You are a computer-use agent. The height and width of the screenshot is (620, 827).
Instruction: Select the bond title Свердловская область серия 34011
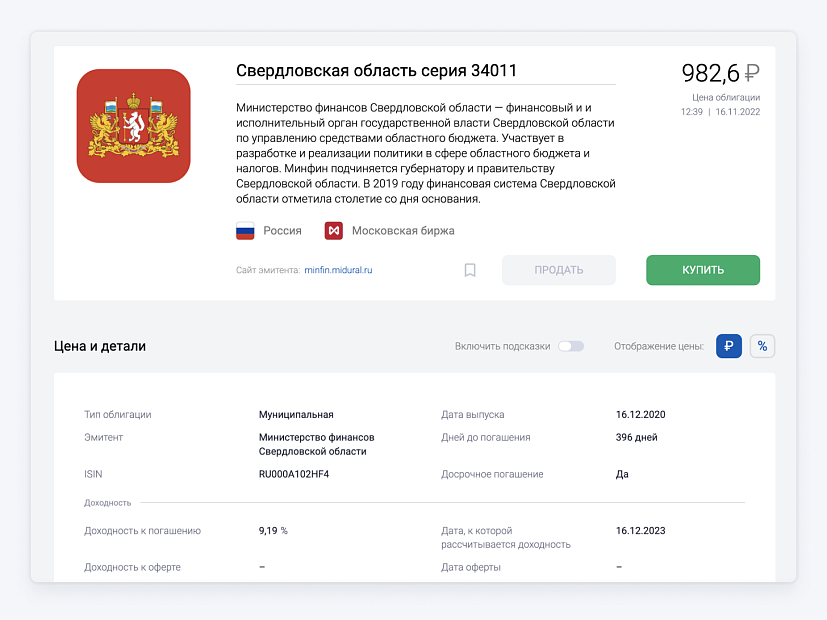[376, 71]
